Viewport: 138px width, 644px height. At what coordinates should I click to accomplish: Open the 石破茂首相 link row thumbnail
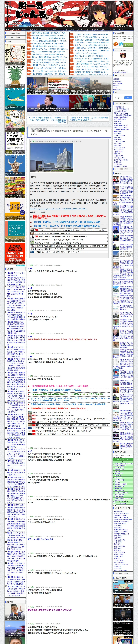32,246
